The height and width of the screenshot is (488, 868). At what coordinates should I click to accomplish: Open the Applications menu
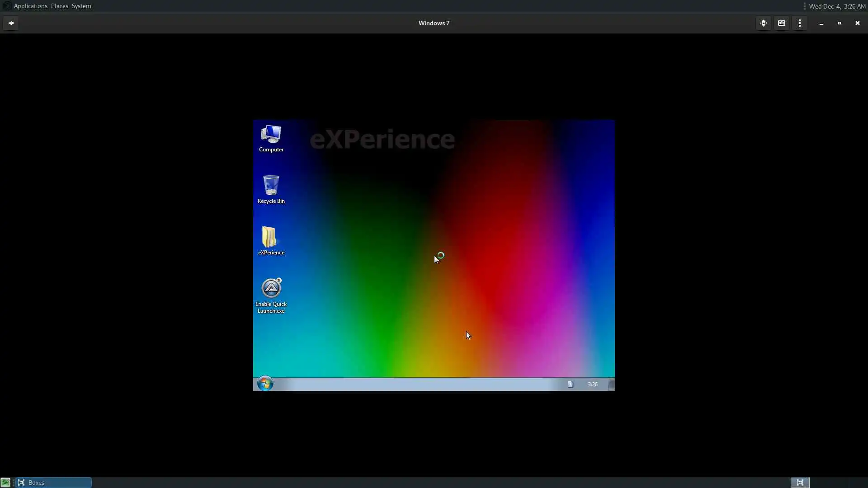[30, 6]
